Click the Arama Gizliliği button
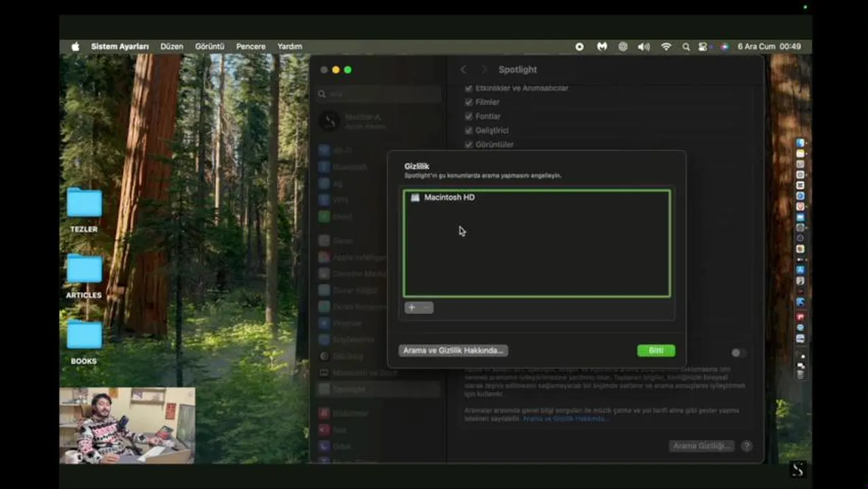Image resolution: width=868 pixels, height=489 pixels. [x=702, y=446]
